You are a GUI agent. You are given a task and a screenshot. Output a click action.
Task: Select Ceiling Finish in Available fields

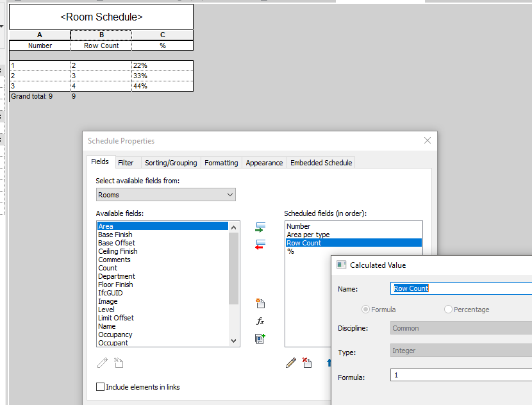tap(163, 251)
